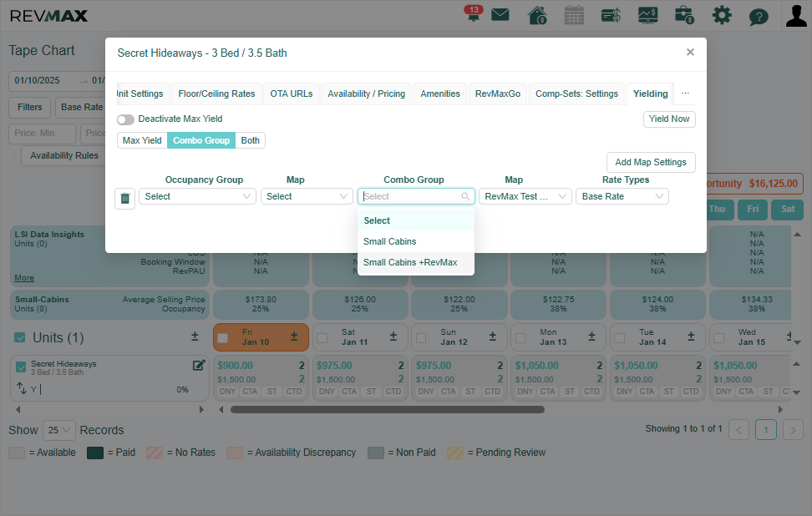Click Yield Now button

[669, 119]
